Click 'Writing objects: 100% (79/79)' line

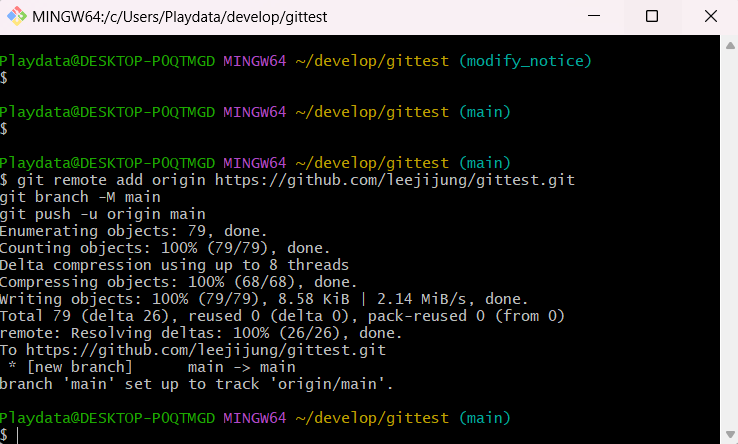264,299
